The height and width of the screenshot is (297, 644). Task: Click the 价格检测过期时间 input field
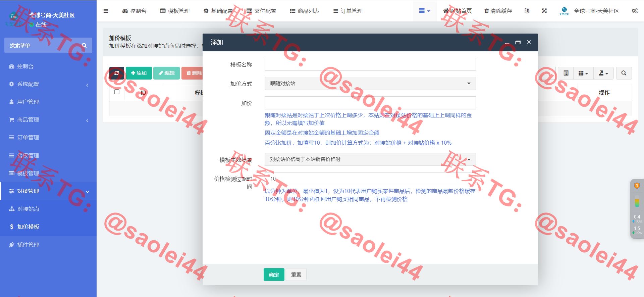[370, 179]
